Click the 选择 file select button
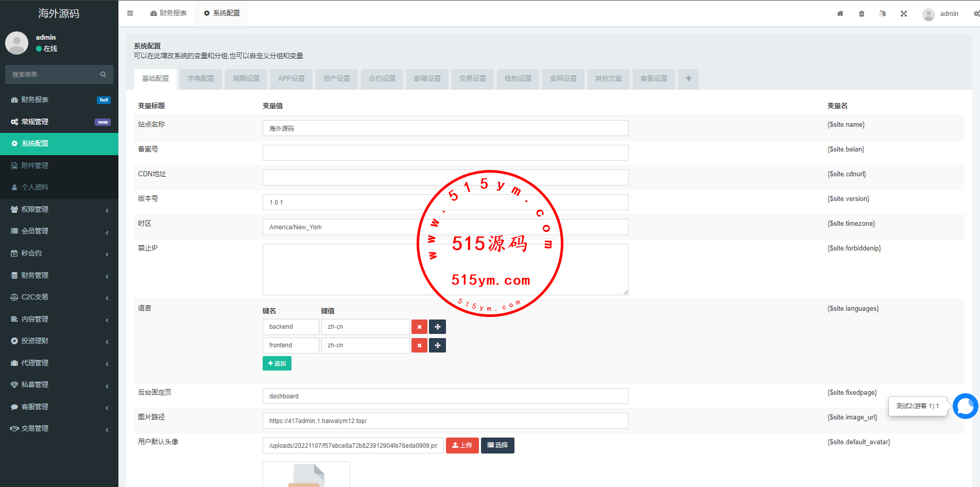 (x=497, y=445)
